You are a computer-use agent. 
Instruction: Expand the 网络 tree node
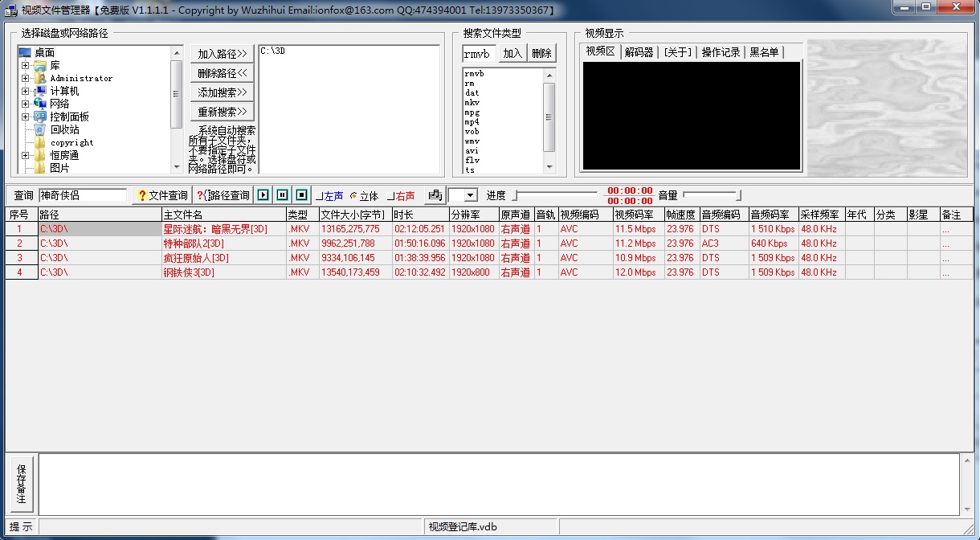(x=25, y=104)
